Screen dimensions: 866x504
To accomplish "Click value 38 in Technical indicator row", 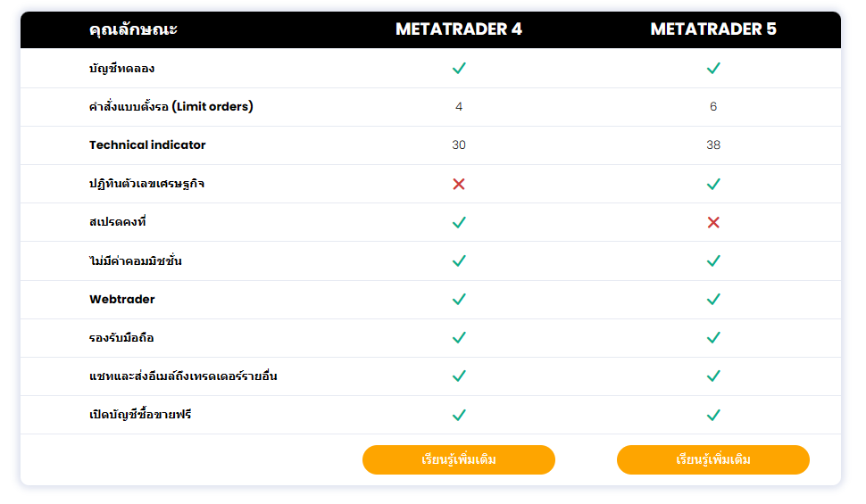I will click(713, 145).
